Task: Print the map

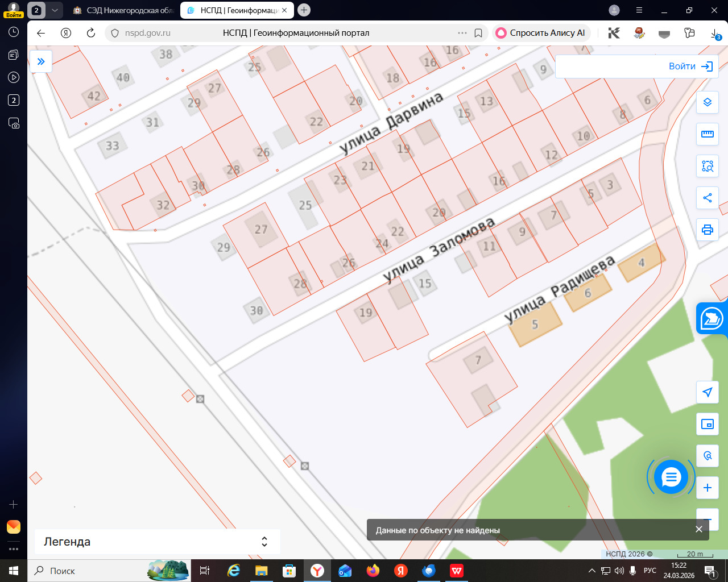Action: click(708, 230)
